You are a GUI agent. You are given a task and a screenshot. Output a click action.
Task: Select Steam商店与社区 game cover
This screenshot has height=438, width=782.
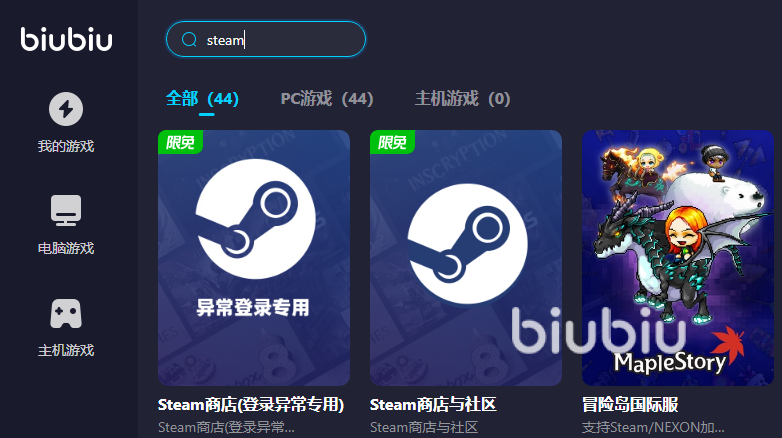[466, 257]
